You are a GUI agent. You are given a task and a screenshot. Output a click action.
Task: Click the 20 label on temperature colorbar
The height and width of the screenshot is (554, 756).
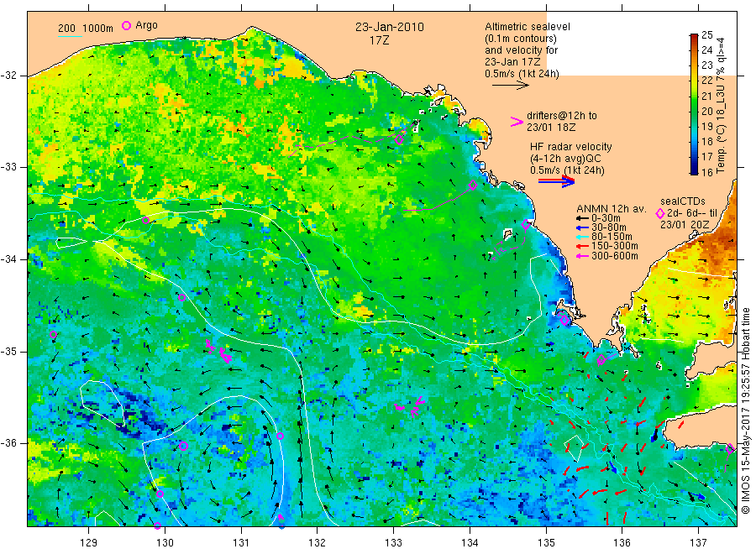click(706, 111)
